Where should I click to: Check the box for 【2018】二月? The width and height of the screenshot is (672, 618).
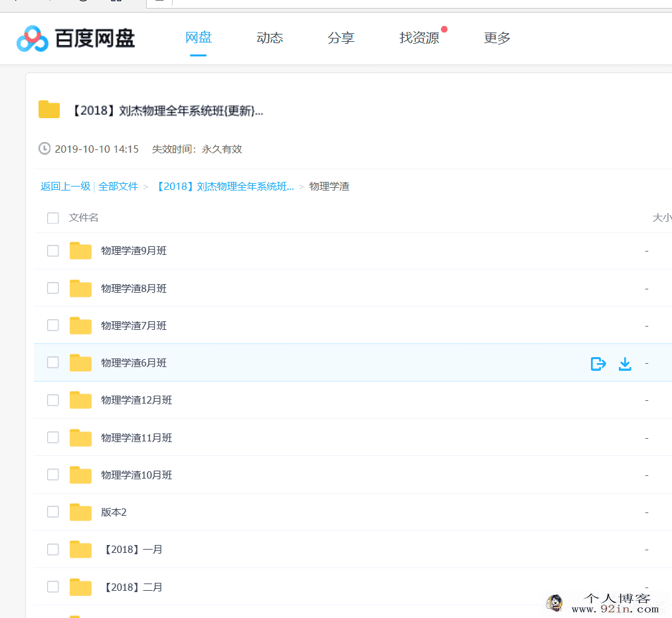click(52, 587)
